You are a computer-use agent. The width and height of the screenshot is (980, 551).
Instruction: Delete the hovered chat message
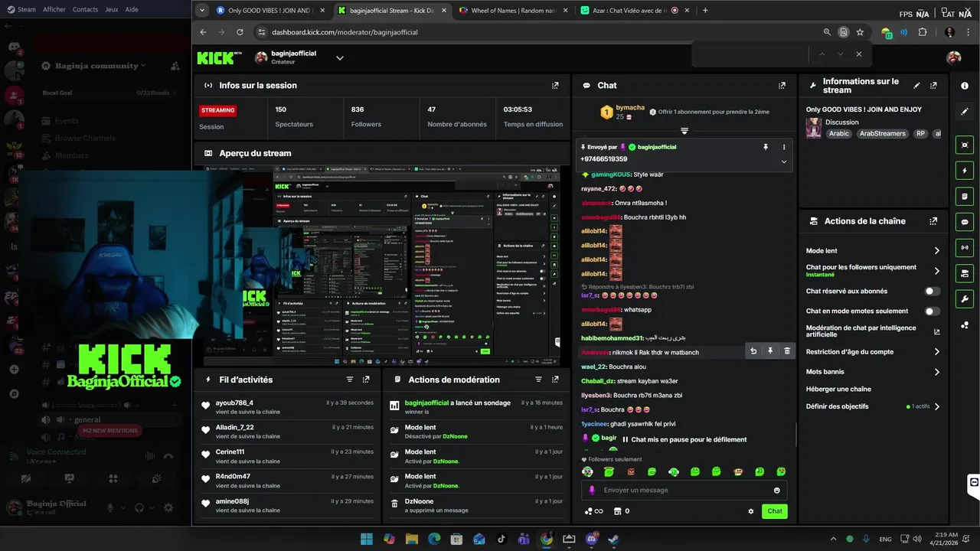pos(787,351)
